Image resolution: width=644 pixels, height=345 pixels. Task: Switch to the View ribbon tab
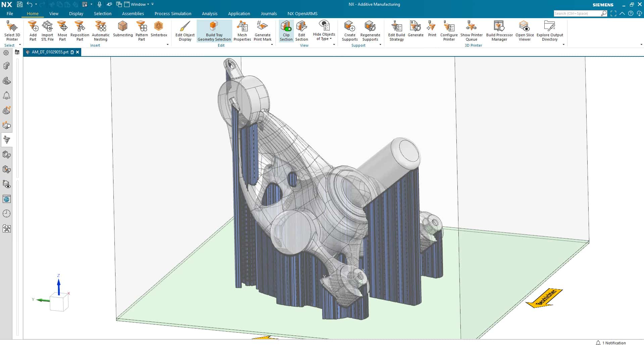click(x=54, y=13)
